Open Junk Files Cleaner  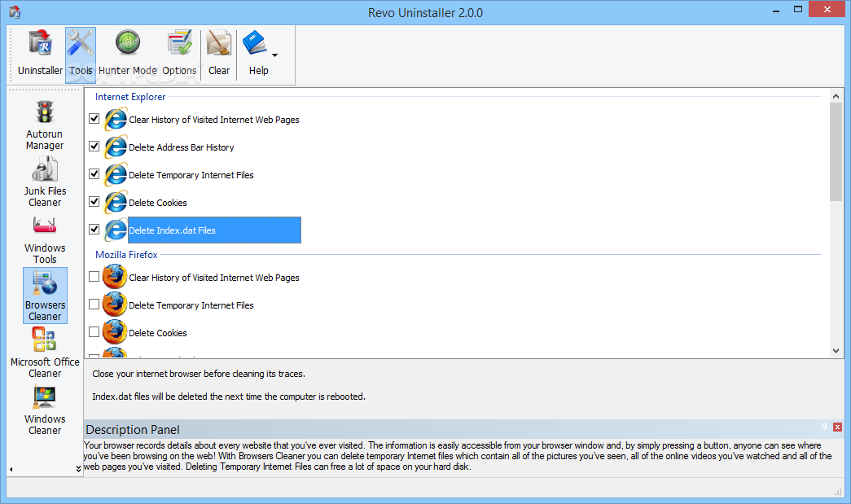coord(45,182)
